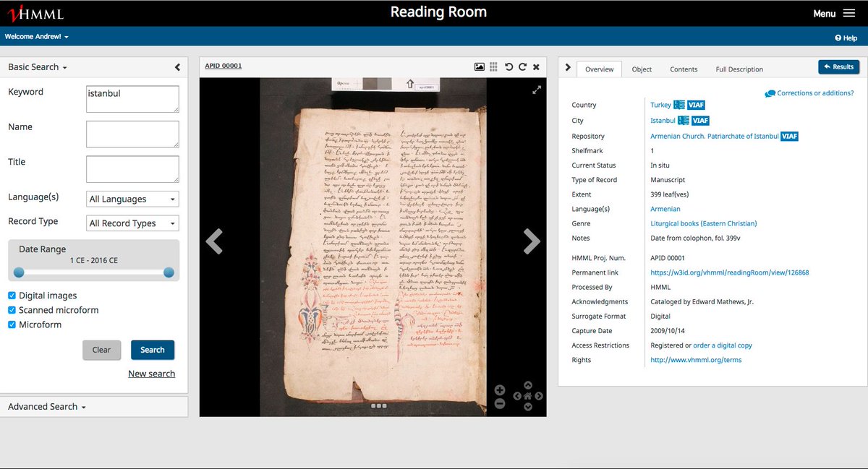Image resolution: width=868 pixels, height=469 pixels.
Task: Click the Help question mark icon
Action: (x=838, y=38)
